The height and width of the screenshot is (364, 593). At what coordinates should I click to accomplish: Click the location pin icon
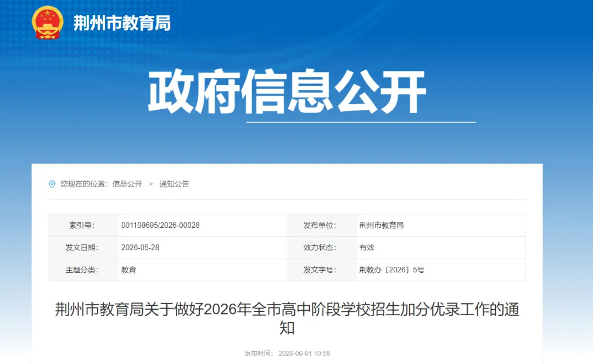[x=52, y=184]
